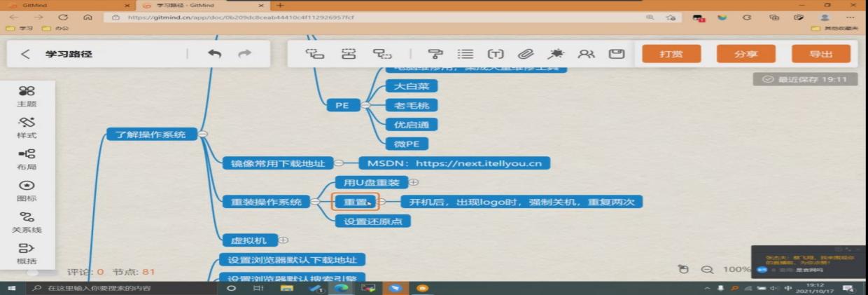Open the 图标 icon panel
The image size is (868, 295).
[27, 191]
